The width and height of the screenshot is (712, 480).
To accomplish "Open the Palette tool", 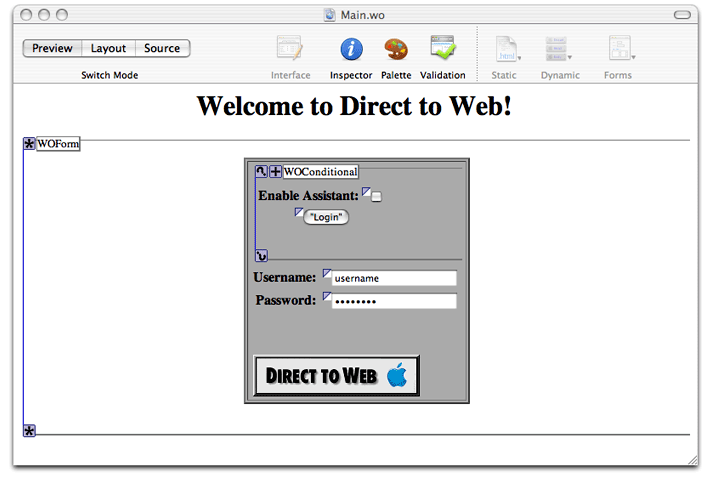I will 396,49.
